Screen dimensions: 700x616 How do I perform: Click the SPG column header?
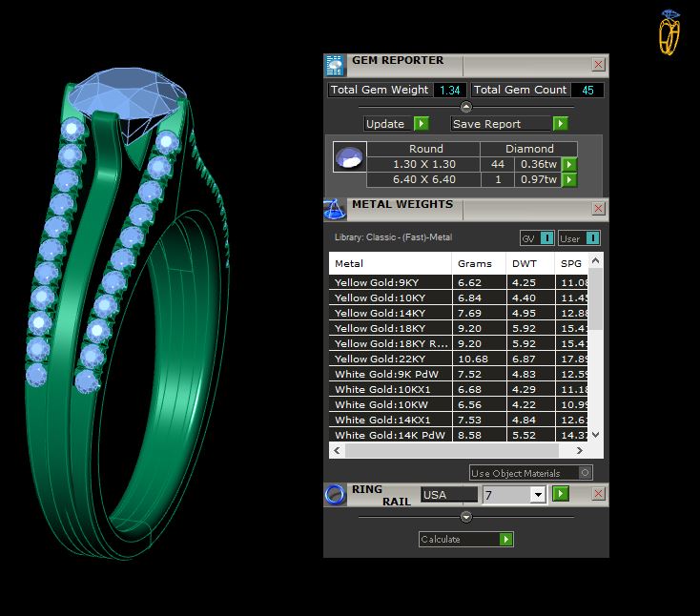click(x=571, y=263)
